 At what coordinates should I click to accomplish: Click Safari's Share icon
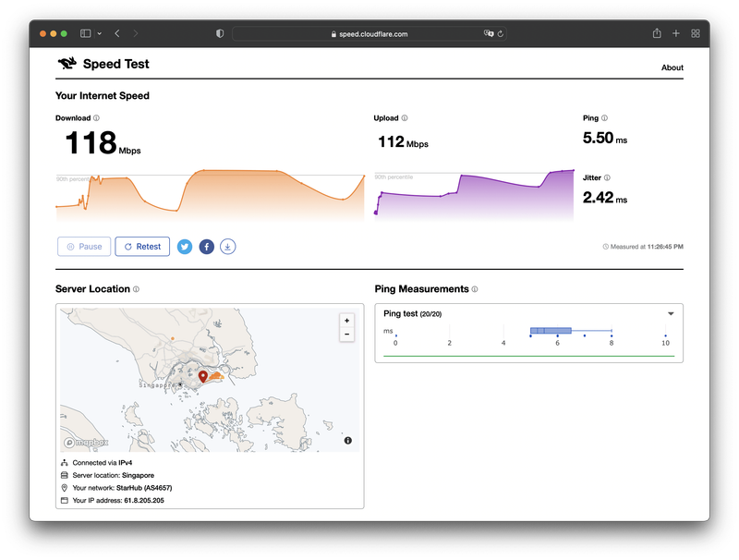point(657,33)
